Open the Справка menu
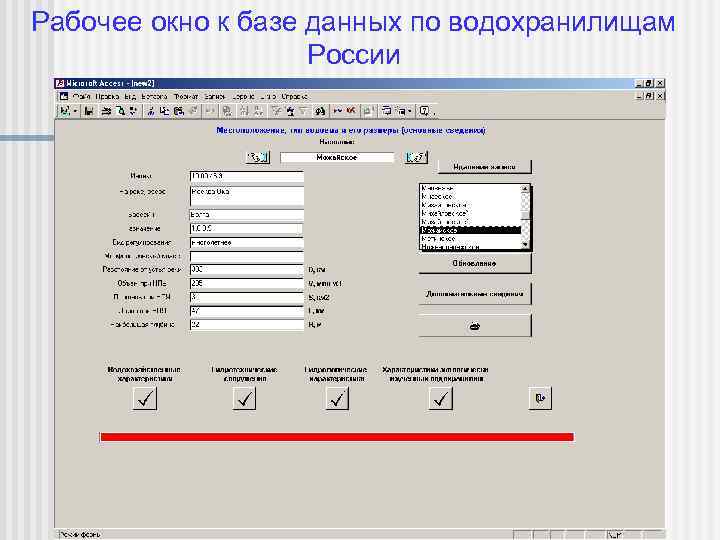Image resolution: width=720 pixels, height=540 pixels. coord(294,97)
